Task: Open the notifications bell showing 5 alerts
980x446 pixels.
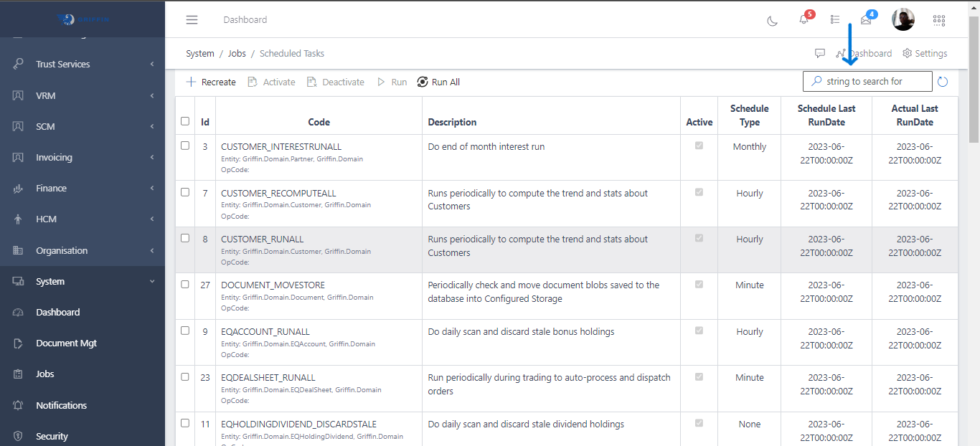Action: coord(804,20)
